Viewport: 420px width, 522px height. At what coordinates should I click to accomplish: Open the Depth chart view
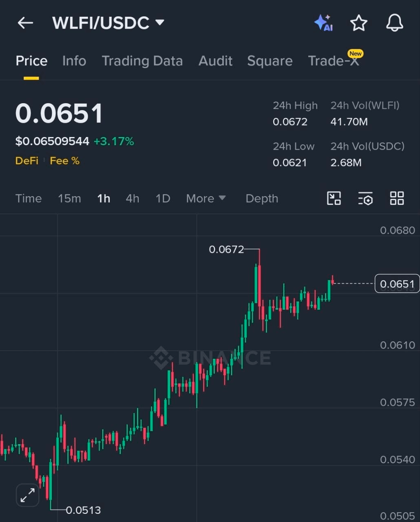click(x=262, y=199)
